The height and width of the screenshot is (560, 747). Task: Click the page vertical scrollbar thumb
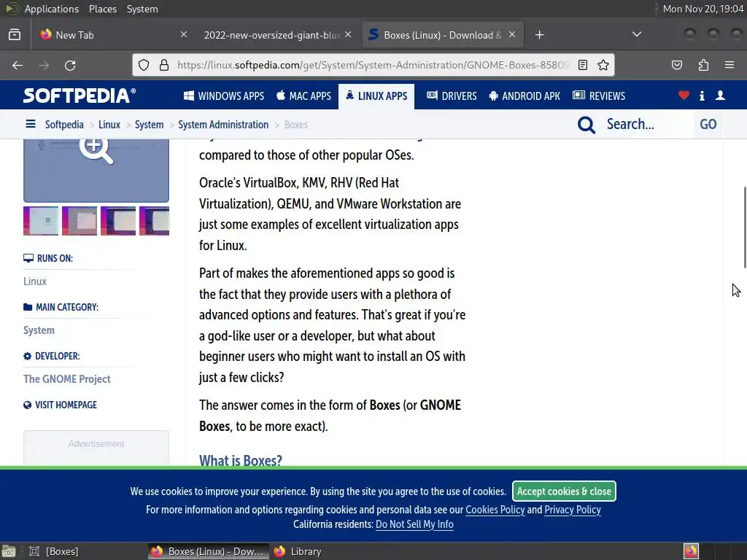click(745, 227)
